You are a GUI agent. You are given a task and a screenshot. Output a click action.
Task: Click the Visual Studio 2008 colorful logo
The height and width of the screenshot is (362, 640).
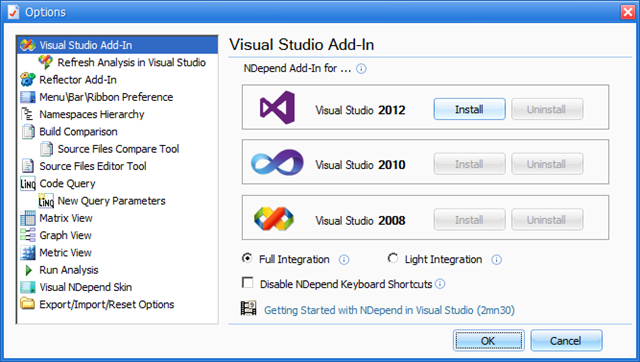click(x=274, y=219)
